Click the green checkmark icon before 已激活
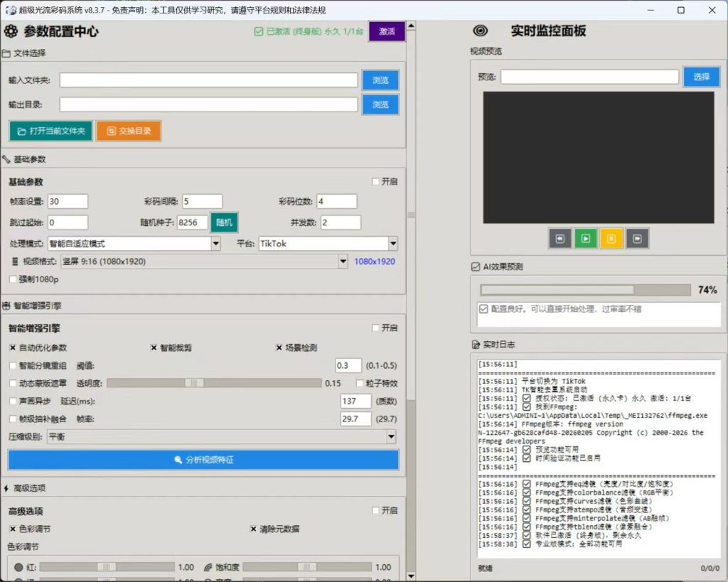728x582 pixels. (x=259, y=31)
